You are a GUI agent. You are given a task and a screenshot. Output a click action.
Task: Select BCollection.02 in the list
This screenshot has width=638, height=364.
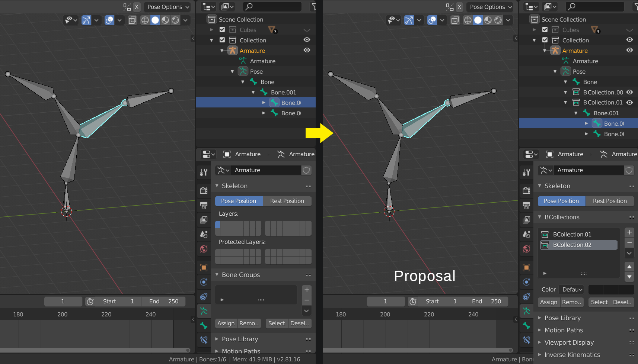[579, 245]
